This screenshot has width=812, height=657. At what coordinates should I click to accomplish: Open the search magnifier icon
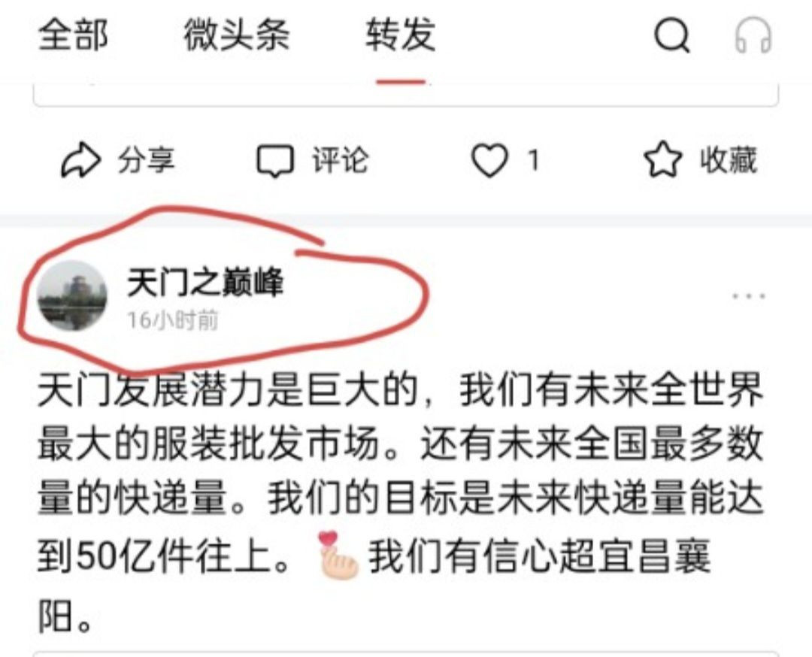point(671,35)
